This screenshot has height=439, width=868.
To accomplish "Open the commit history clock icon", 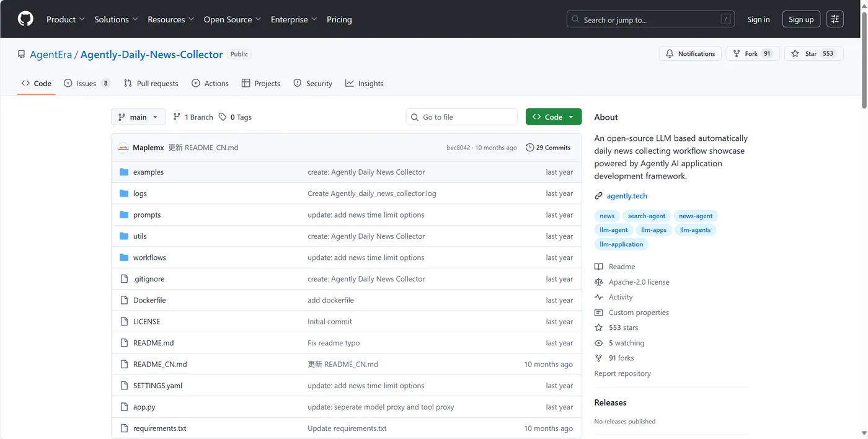I will (x=529, y=148).
